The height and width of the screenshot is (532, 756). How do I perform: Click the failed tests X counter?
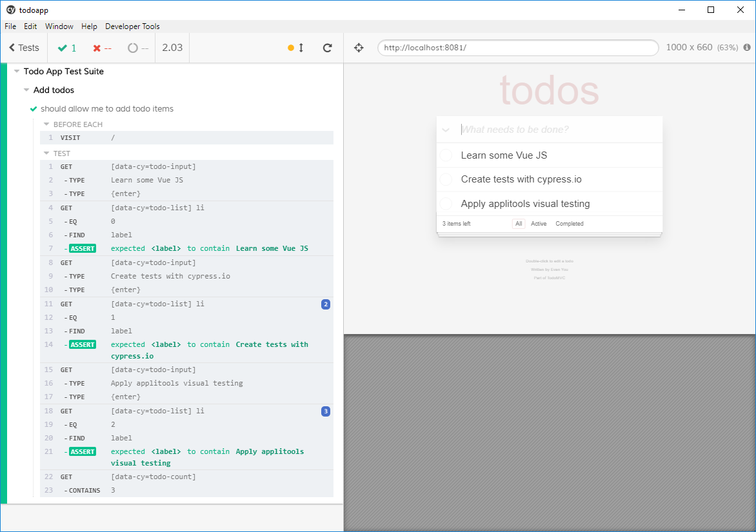(102, 48)
